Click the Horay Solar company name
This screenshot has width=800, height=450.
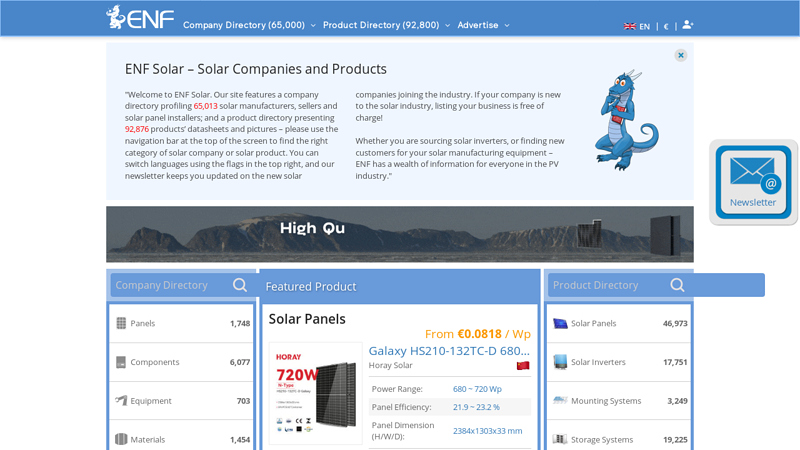[390, 365]
